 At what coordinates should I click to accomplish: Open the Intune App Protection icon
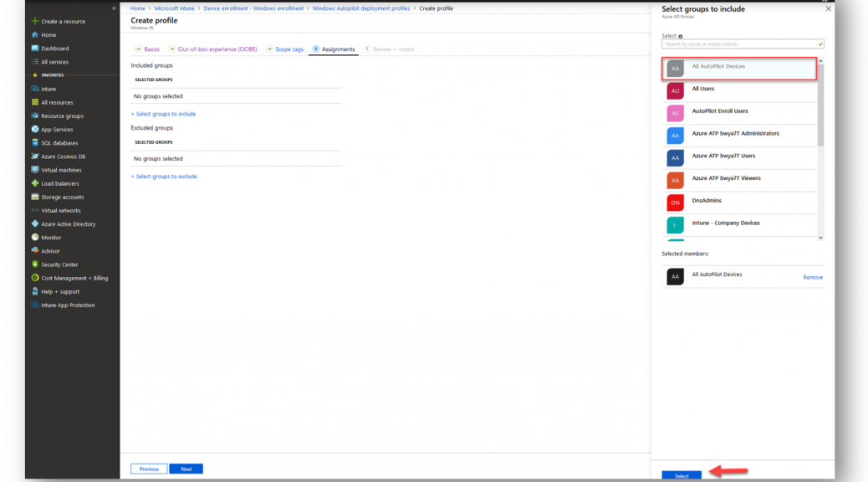35,305
